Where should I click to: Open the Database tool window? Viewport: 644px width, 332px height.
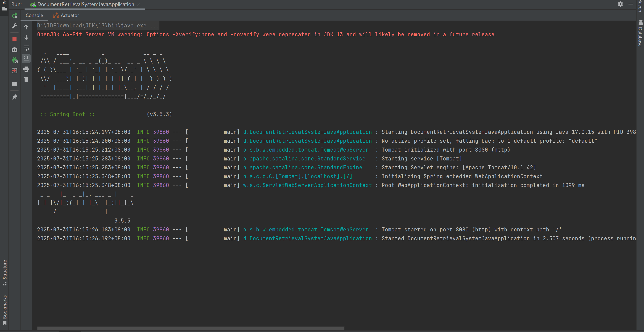coord(640,33)
